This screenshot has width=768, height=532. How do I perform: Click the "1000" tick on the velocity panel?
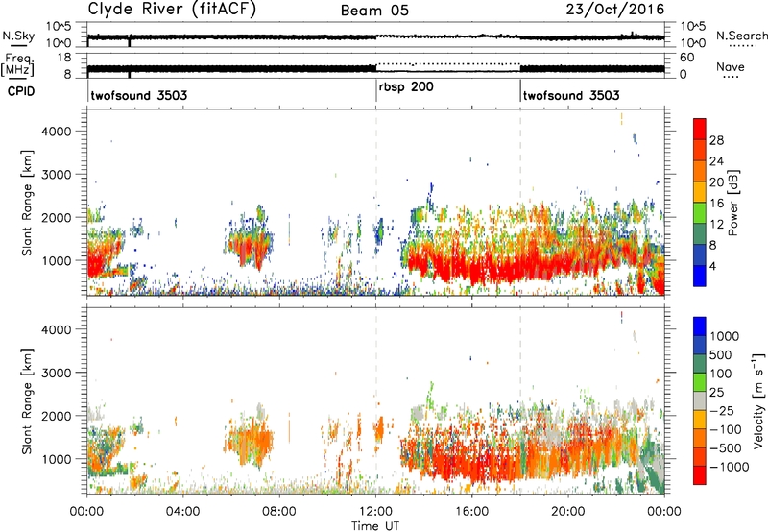(56, 458)
